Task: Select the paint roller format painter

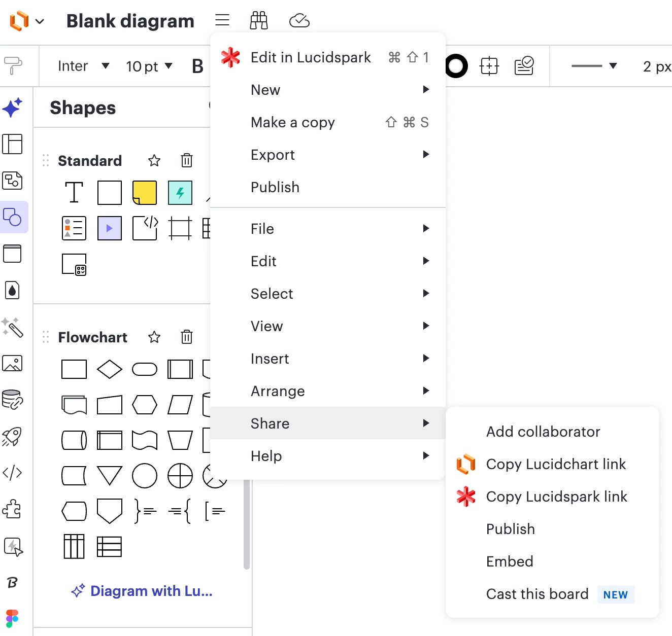Action: [x=13, y=66]
